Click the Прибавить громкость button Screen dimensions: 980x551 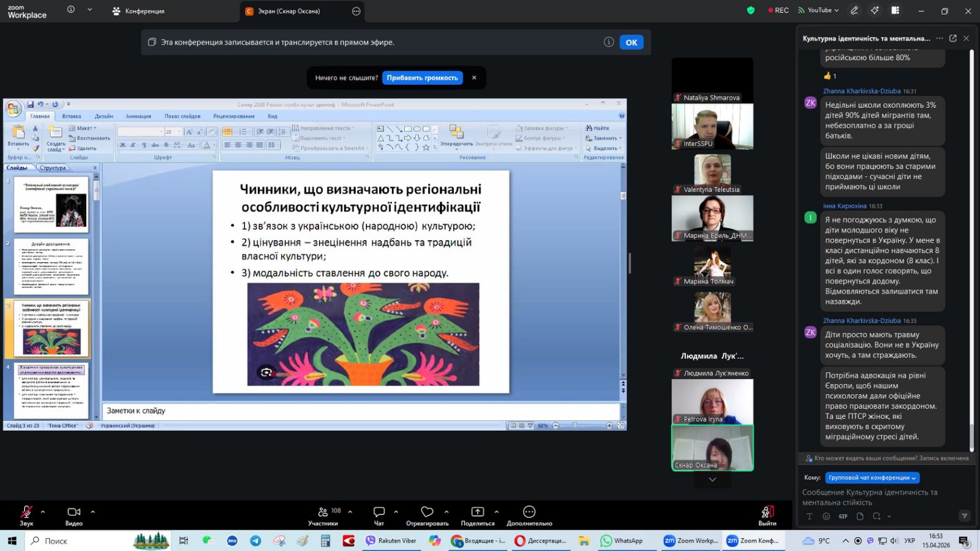point(422,78)
